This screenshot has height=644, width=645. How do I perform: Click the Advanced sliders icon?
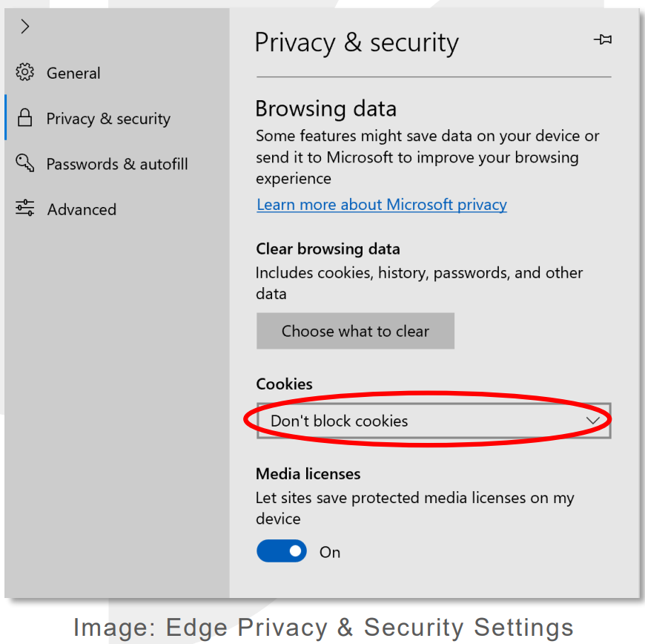(24, 208)
